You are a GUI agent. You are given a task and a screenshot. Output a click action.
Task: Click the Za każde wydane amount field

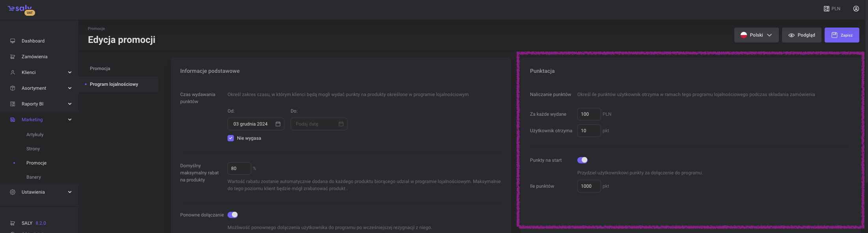(x=589, y=114)
